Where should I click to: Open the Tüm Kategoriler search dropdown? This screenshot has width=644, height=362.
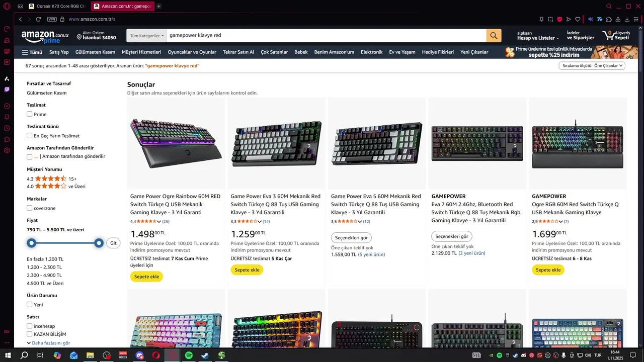pos(147,36)
